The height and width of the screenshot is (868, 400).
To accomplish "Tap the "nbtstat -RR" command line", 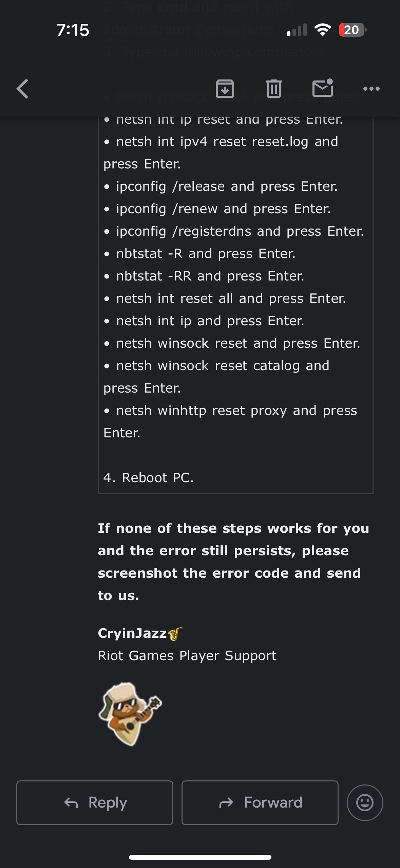I will [x=210, y=276].
